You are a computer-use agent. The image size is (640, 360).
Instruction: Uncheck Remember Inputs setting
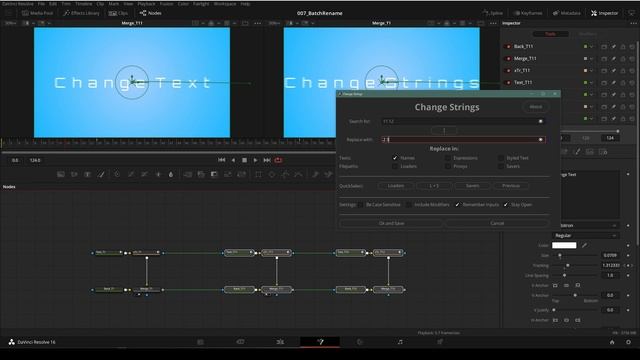457,204
